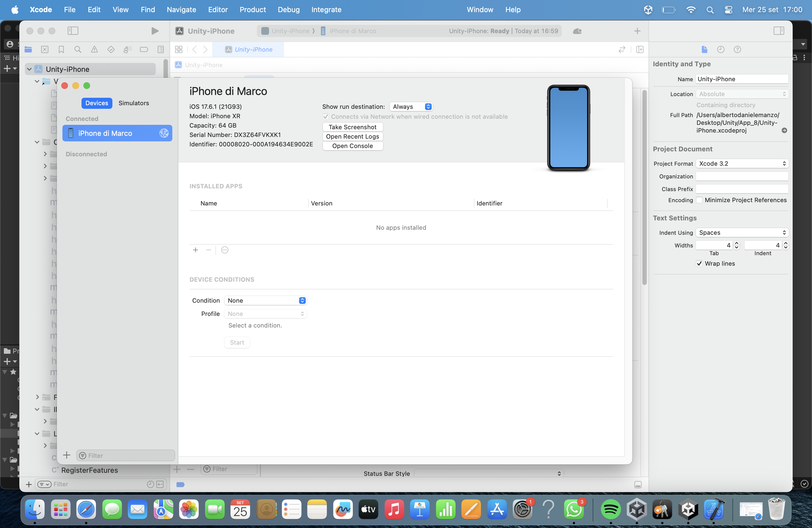
Task: Go back with the editor back arrow
Action: coord(194,49)
